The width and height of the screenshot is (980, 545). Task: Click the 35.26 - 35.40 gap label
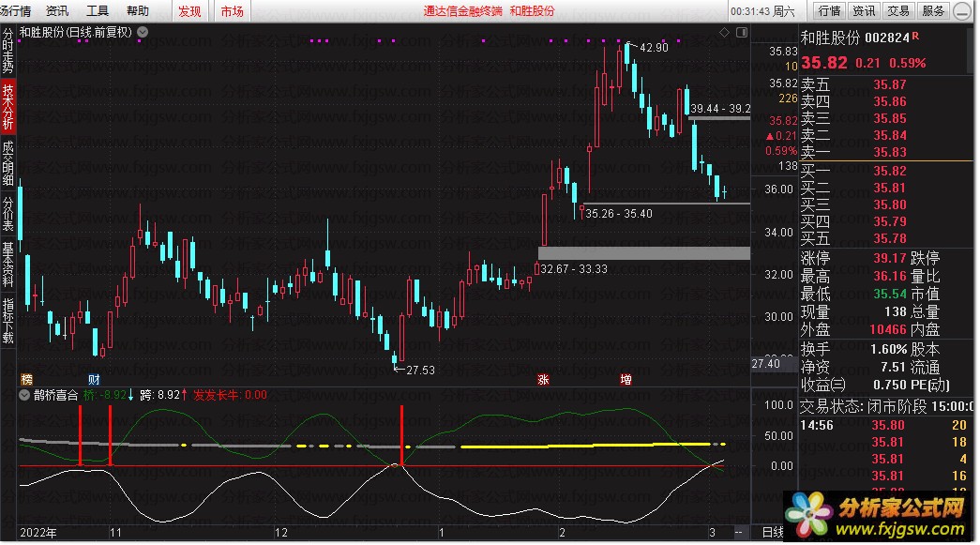point(618,214)
